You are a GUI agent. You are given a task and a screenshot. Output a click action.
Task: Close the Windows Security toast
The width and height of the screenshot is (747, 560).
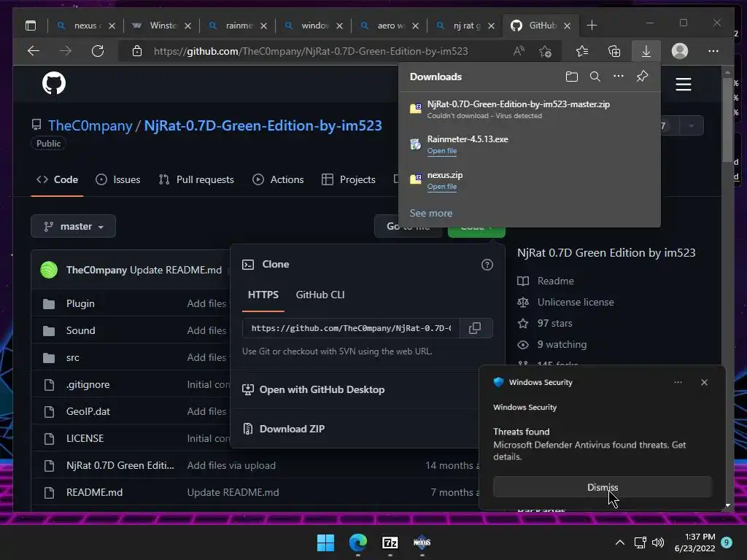click(704, 382)
